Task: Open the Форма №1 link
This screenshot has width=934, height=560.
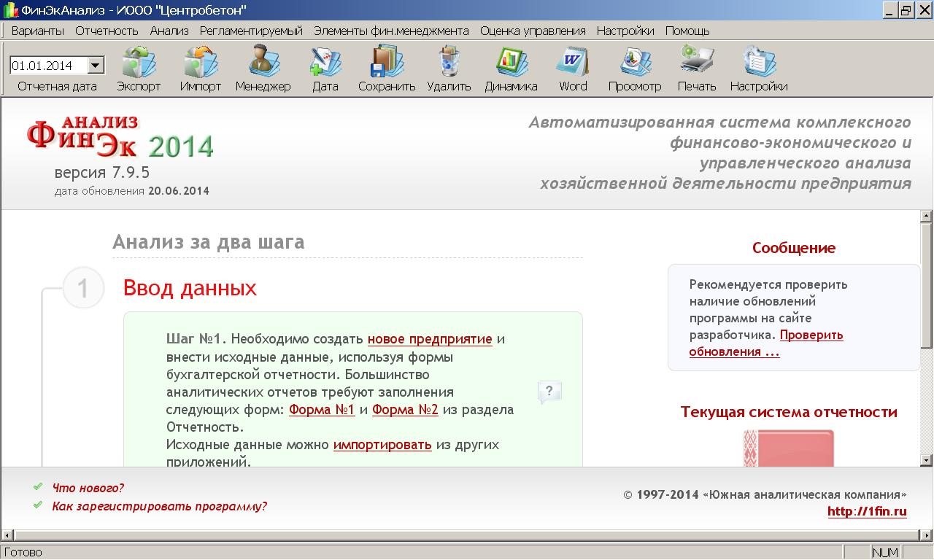Action: [x=323, y=410]
